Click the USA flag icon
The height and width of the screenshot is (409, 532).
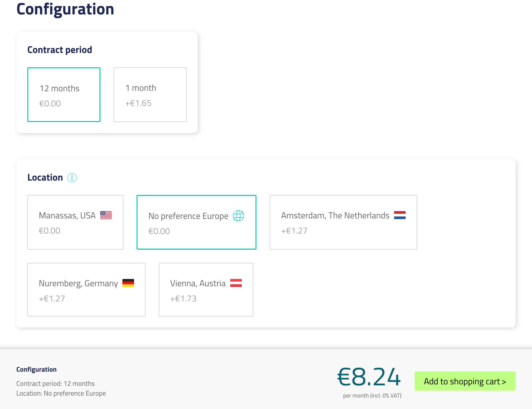[x=106, y=215]
